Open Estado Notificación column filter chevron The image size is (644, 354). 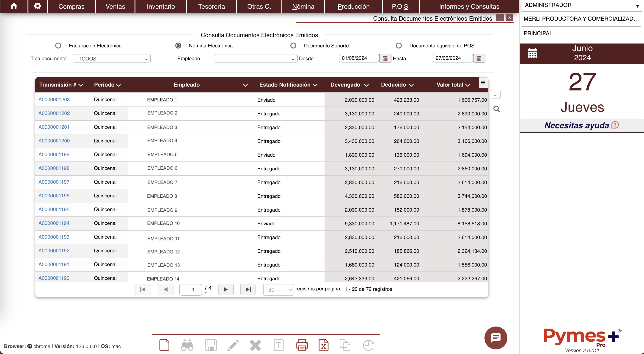click(x=315, y=85)
